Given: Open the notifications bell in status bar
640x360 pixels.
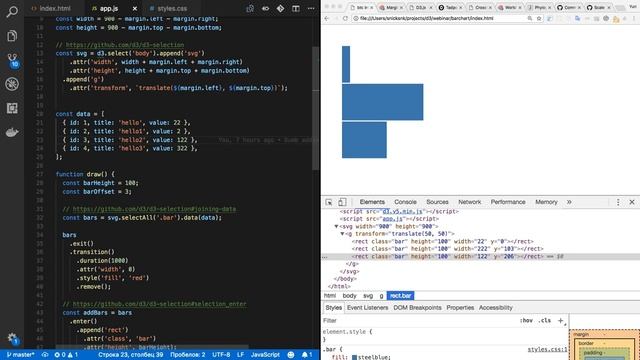Looking at the screenshot, I should pos(307,355).
